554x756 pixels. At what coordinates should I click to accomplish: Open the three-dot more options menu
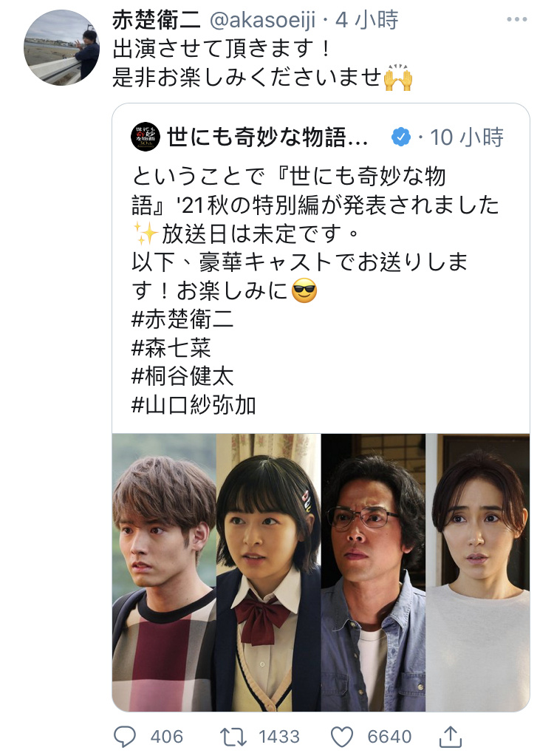tap(517, 19)
